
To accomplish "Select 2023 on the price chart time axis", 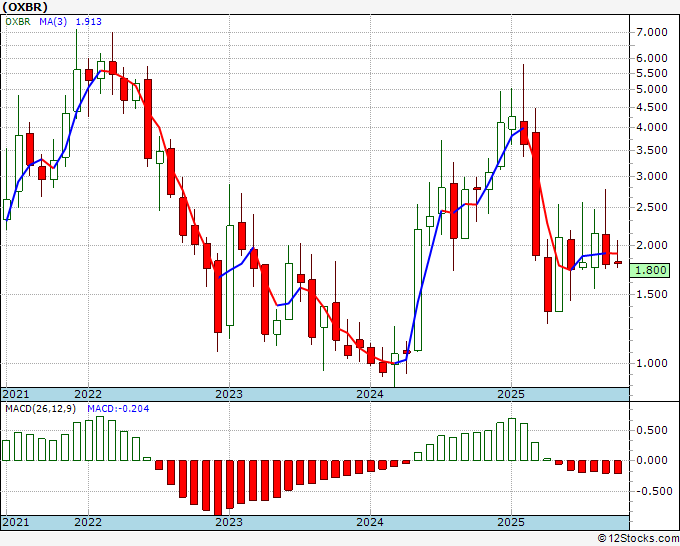I will (229, 394).
